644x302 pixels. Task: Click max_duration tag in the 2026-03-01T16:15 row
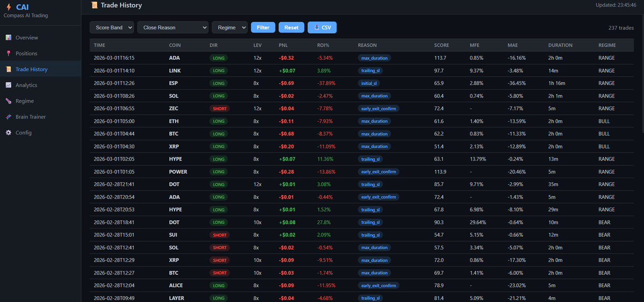tap(374, 58)
